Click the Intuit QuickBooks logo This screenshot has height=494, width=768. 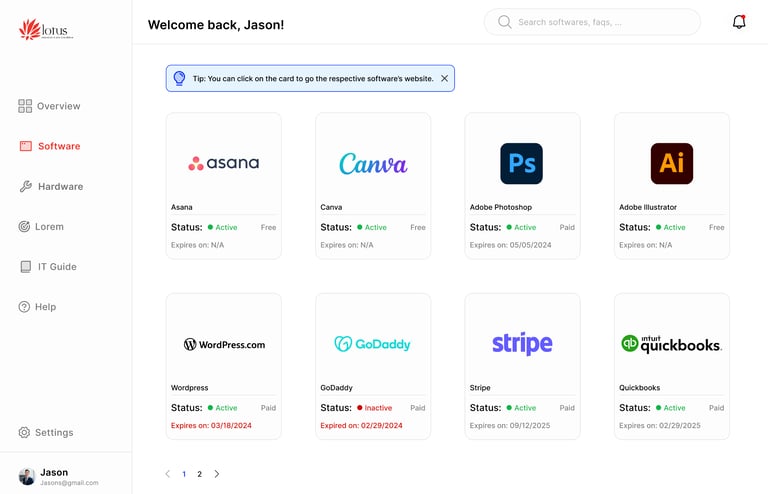click(x=672, y=344)
